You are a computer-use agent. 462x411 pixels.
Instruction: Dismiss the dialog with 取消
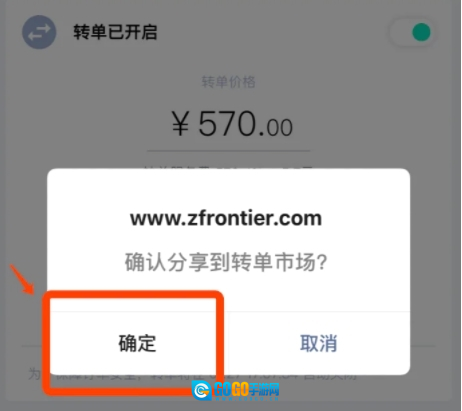tap(319, 343)
